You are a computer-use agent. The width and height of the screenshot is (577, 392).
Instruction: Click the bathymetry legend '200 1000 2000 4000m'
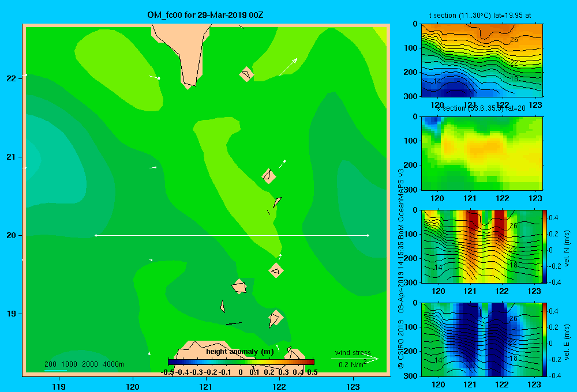(84, 364)
